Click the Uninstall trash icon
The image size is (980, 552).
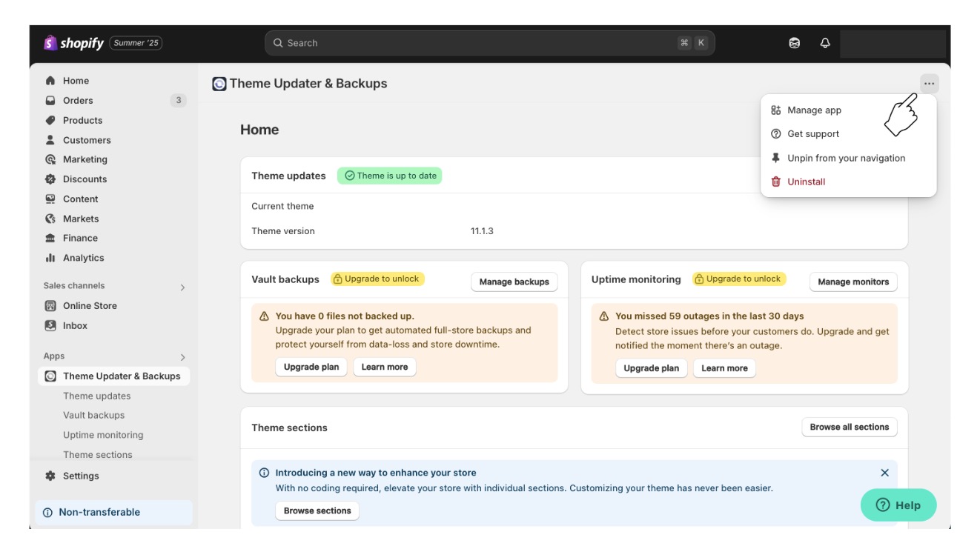776,182
